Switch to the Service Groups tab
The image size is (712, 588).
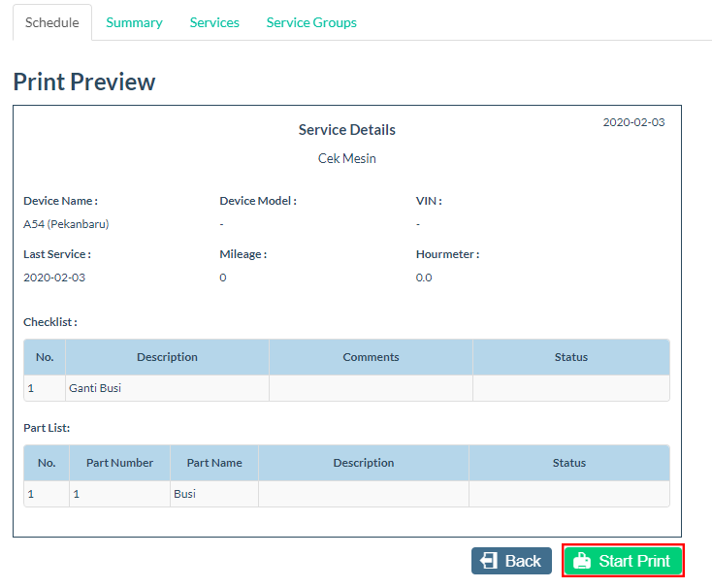(311, 22)
